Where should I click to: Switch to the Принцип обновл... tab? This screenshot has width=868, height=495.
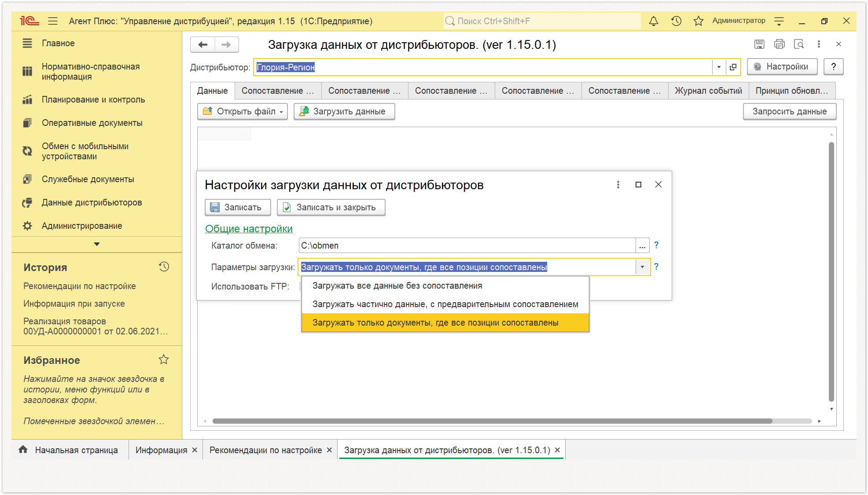pyautogui.click(x=792, y=91)
